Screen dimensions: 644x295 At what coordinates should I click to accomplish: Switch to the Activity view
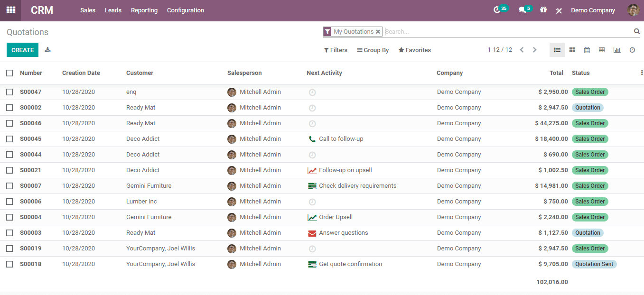[x=632, y=50]
